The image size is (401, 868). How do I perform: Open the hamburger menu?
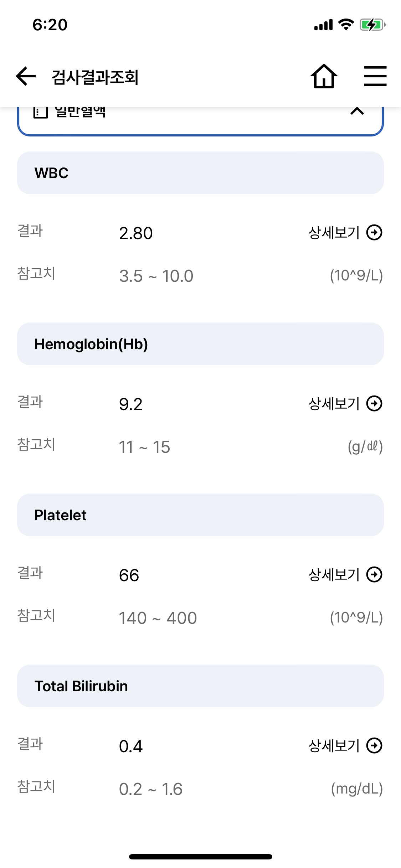coord(375,76)
